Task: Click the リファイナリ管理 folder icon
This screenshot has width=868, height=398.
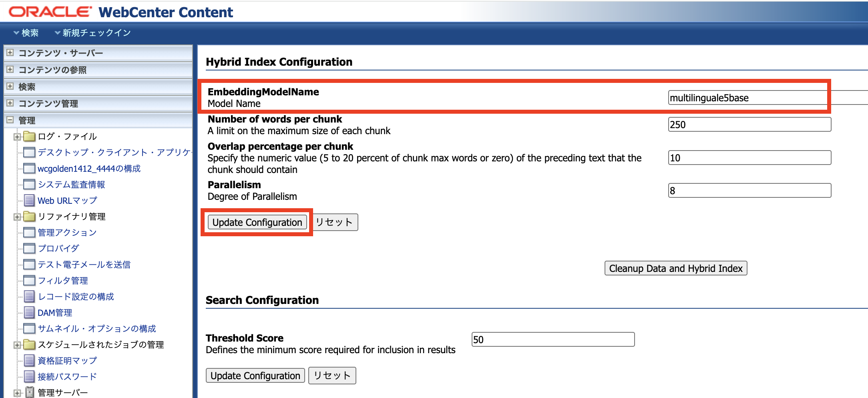Action: point(29,217)
